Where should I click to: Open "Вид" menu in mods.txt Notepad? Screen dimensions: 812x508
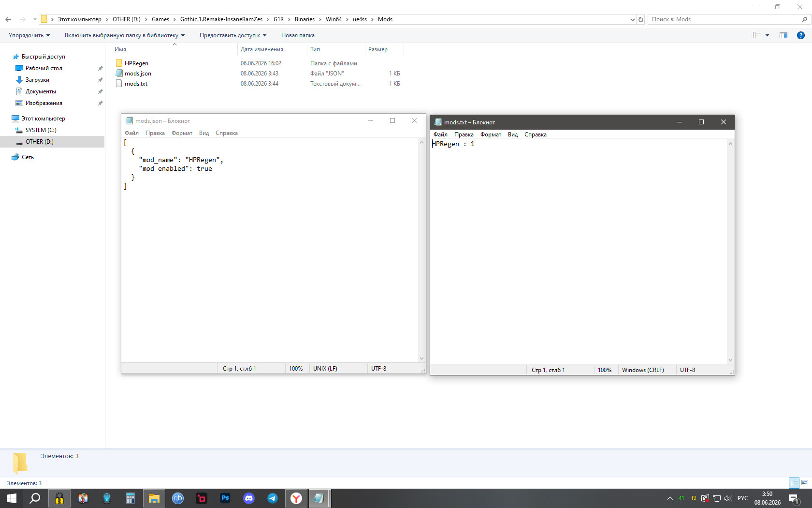(513, 134)
